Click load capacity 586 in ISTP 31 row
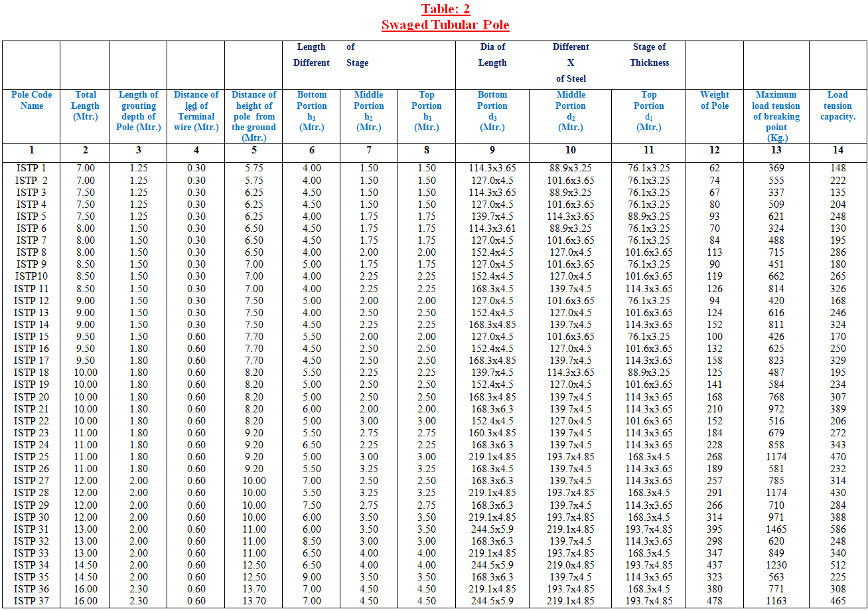Image resolution: width=868 pixels, height=611 pixels. 838,529
